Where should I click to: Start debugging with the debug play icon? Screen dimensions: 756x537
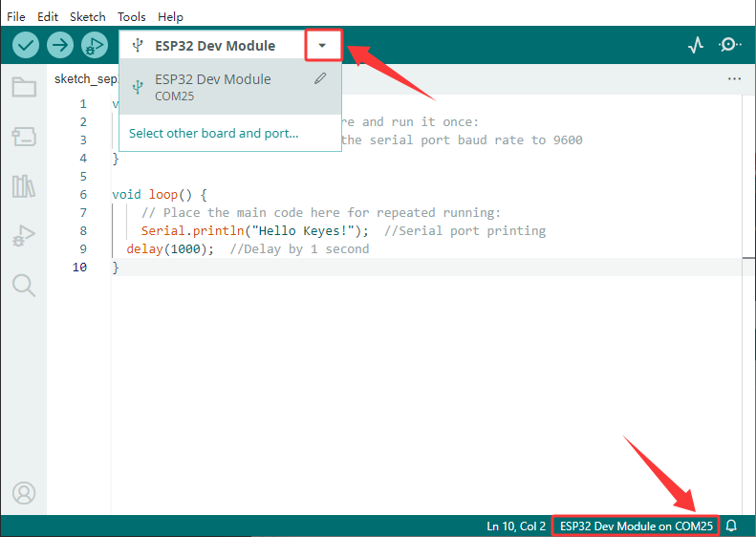[x=95, y=45]
